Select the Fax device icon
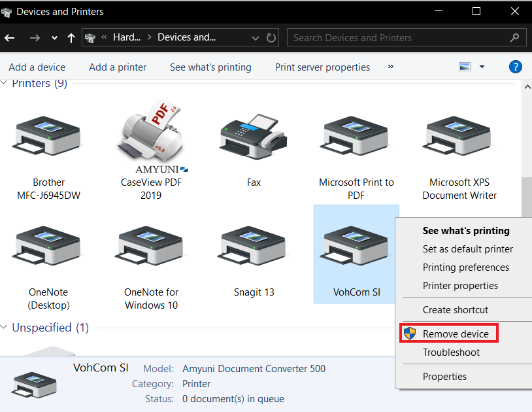 (x=254, y=137)
